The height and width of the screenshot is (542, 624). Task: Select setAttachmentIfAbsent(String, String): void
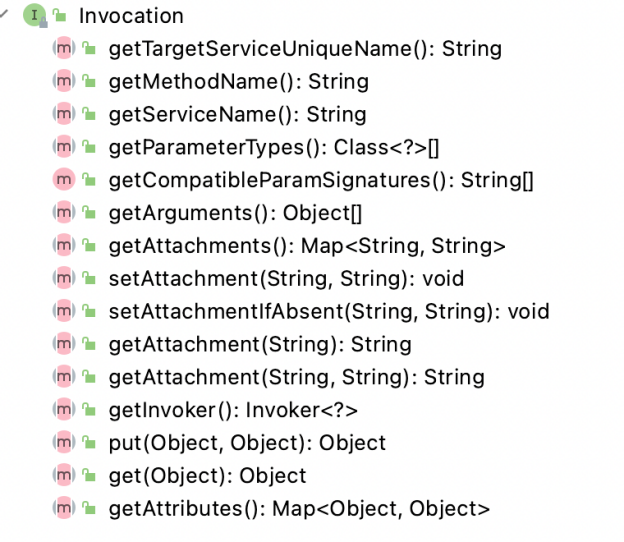pyautogui.click(x=329, y=312)
